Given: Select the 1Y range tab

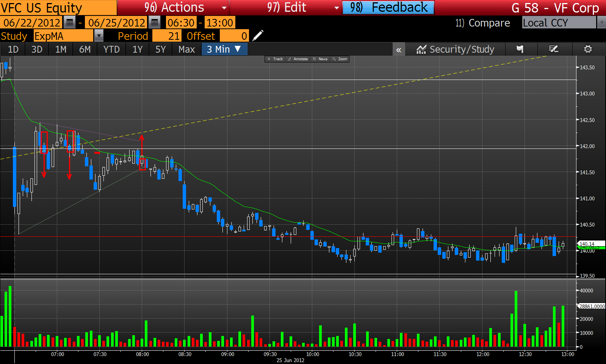Looking at the screenshot, I should tap(138, 50).
